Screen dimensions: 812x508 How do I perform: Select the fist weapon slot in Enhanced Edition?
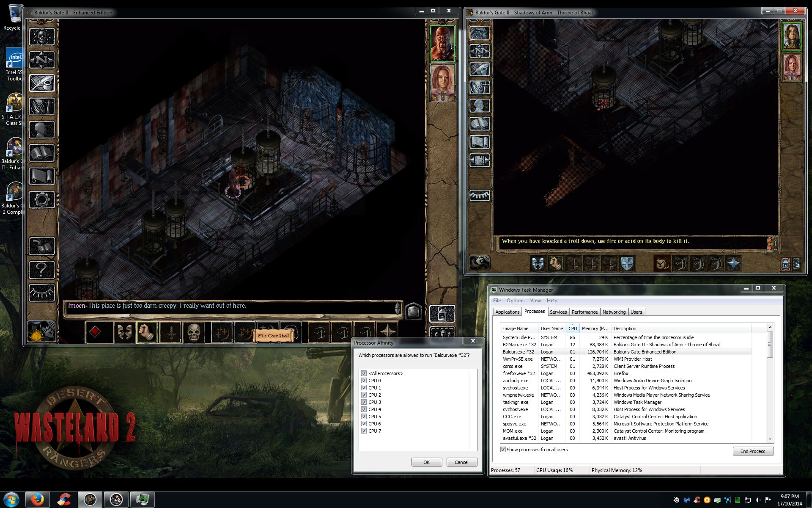147,332
